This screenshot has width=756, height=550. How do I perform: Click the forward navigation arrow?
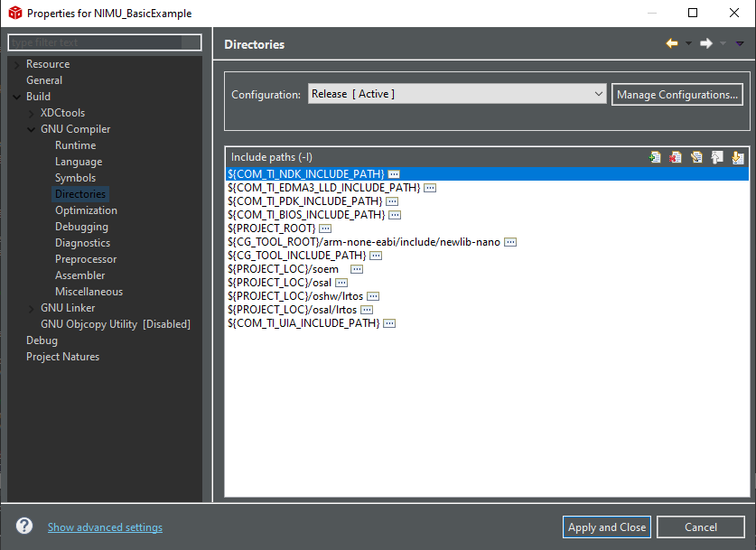[x=706, y=44]
